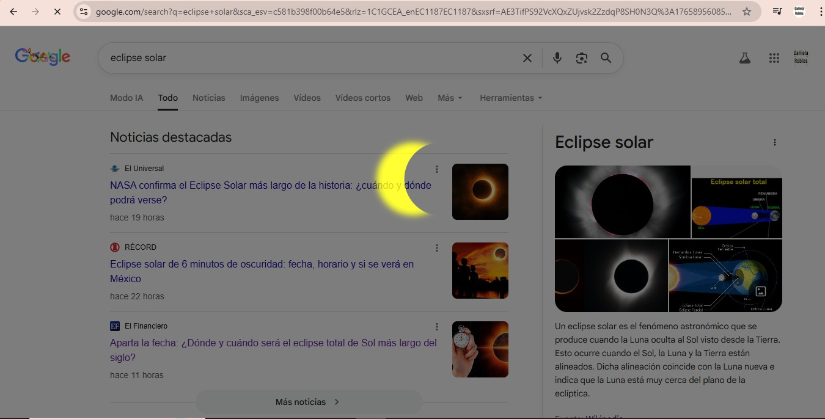Search by image with Google Lens
The image size is (825, 419).
click(x=581, y=58)
